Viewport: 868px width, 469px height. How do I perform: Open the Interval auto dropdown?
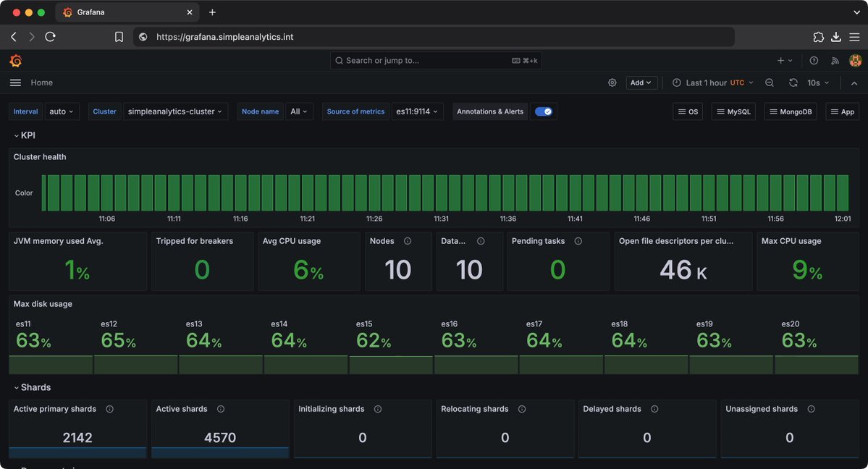click(61, 111)
